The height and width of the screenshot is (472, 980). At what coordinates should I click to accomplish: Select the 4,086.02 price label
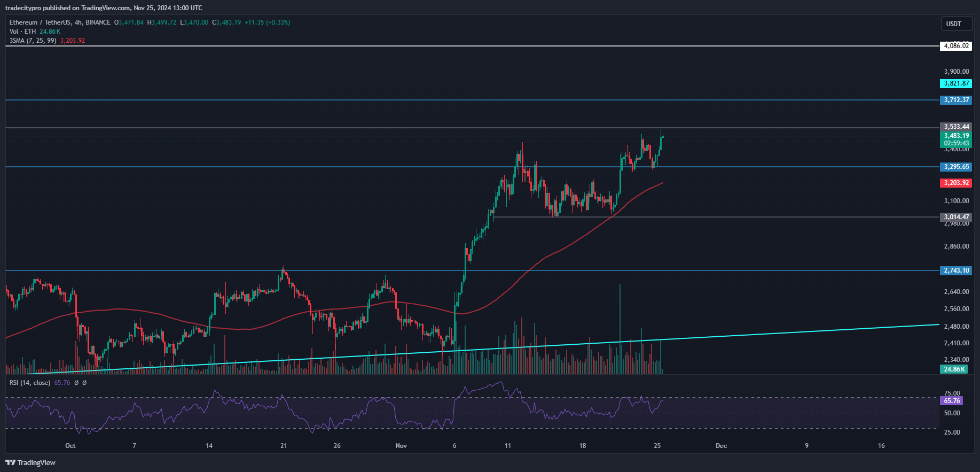point(956,46)
